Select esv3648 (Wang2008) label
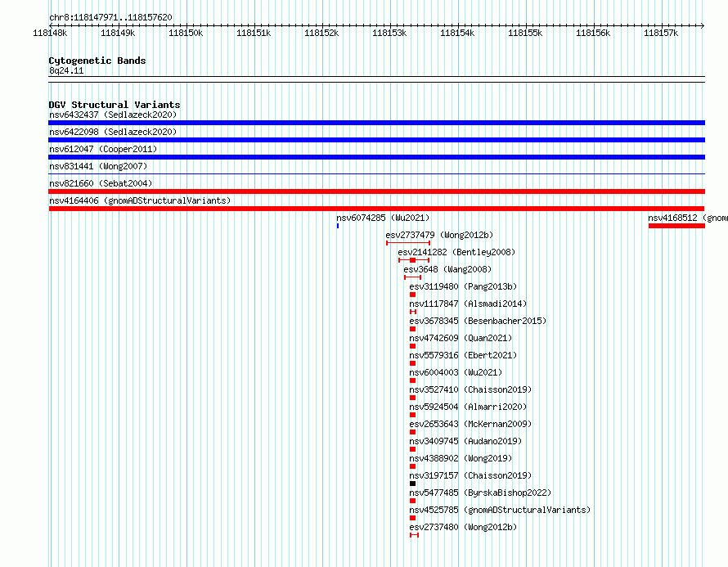The width and height of the screenshot is (728, 567). pyautogui.click(x=447, y=269)
